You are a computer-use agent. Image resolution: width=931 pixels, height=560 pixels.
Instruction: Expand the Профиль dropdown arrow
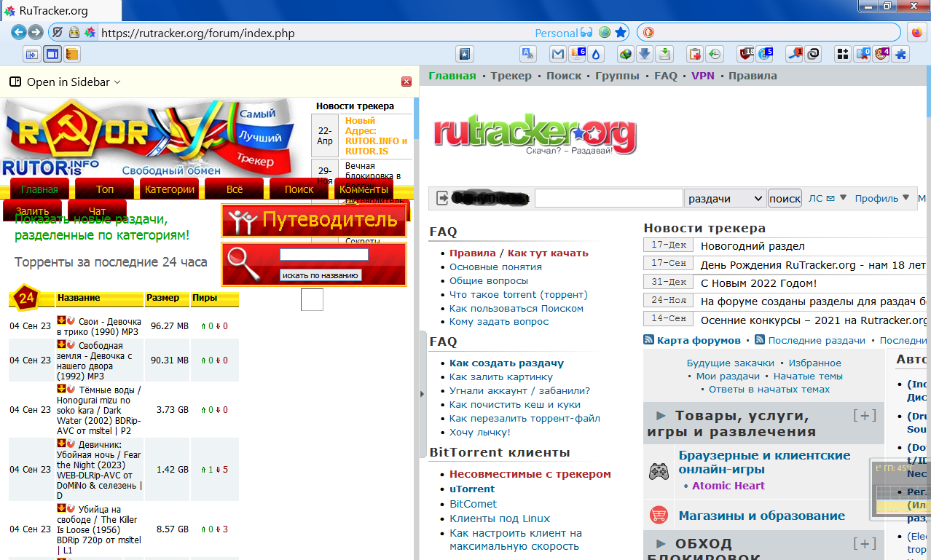click(906, 197)
